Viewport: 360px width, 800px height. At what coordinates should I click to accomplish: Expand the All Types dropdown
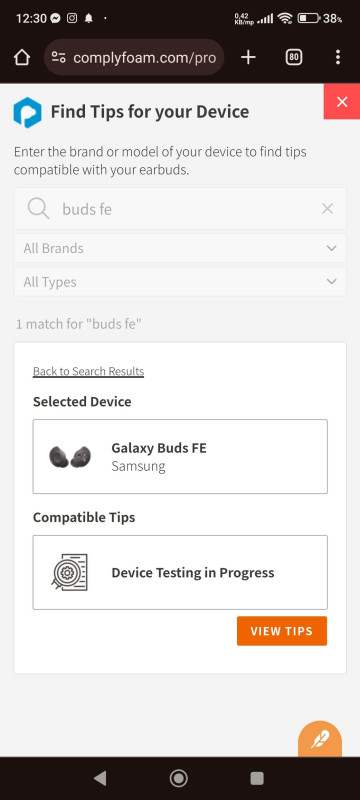[180, 282]
